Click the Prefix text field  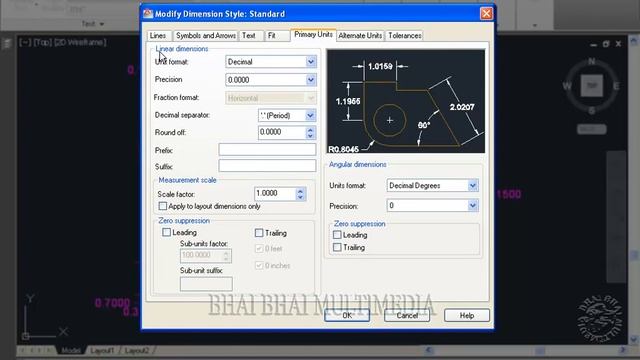coord(267,150)
